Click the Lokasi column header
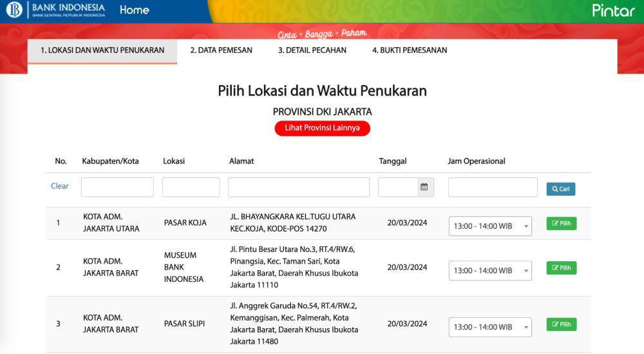The width and height of the screenshot is (644, 354). 174,161
